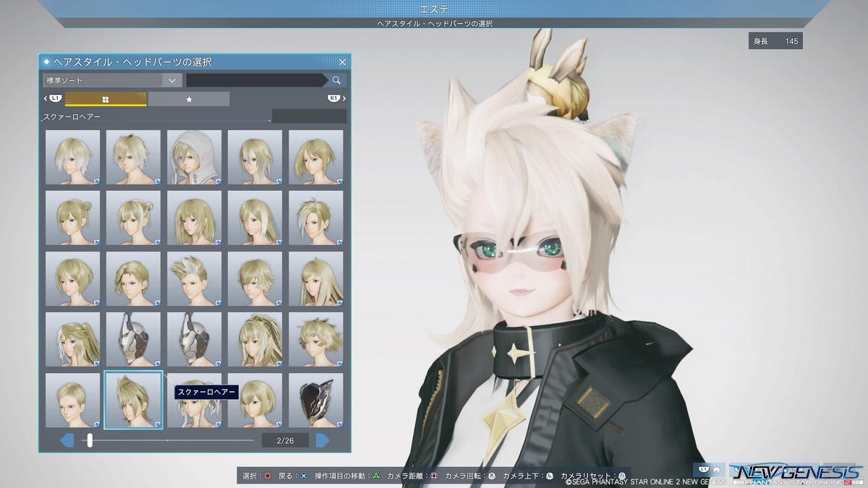
Task: Select the spiky upswept white-tipped hair thumbnail
Action: [x=195, y=278]
